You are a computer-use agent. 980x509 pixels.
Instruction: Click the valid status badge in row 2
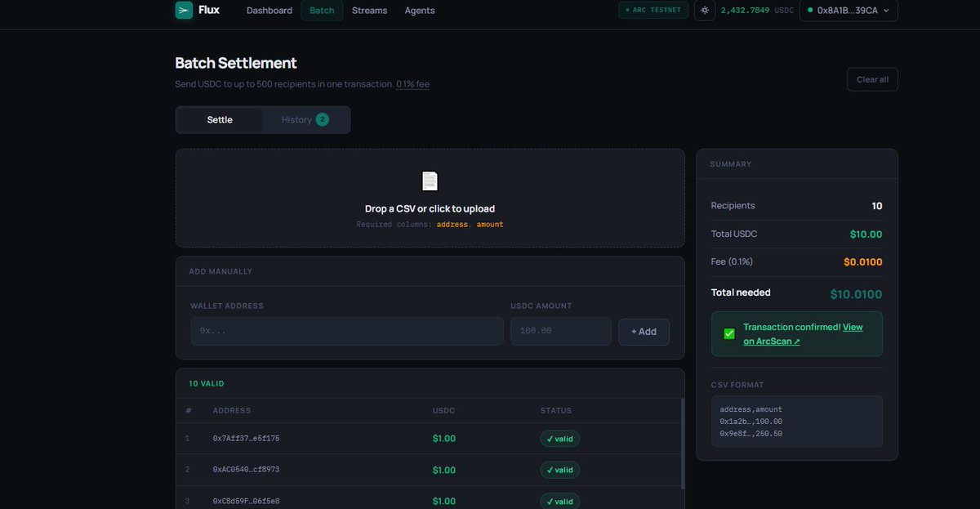(x=560, y=470)
